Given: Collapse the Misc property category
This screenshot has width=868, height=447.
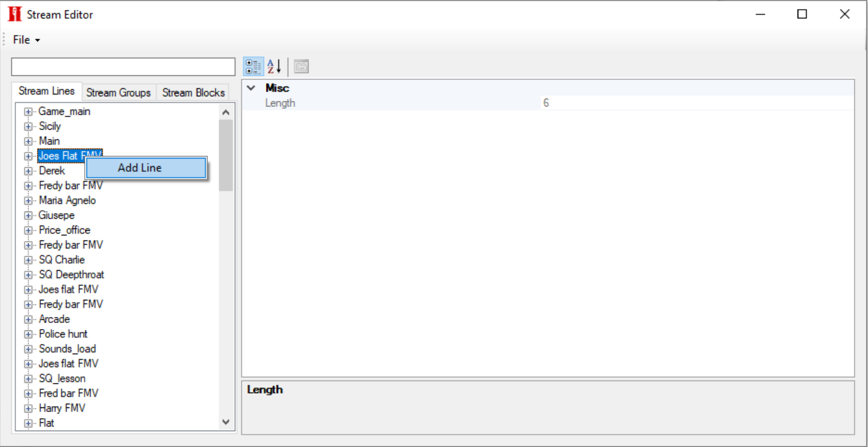Looking at the screenshot, I should pyautogui.click(x=251, y=88).
